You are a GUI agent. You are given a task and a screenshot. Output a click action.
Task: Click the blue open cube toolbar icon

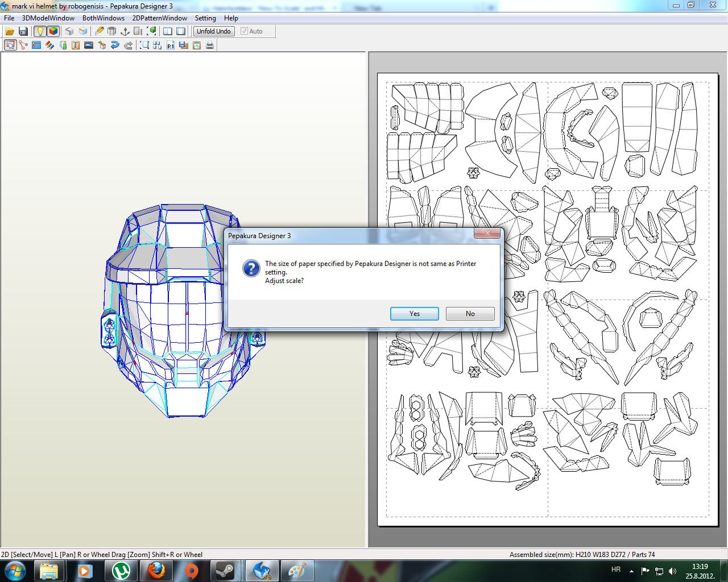(x=83, y=31)
